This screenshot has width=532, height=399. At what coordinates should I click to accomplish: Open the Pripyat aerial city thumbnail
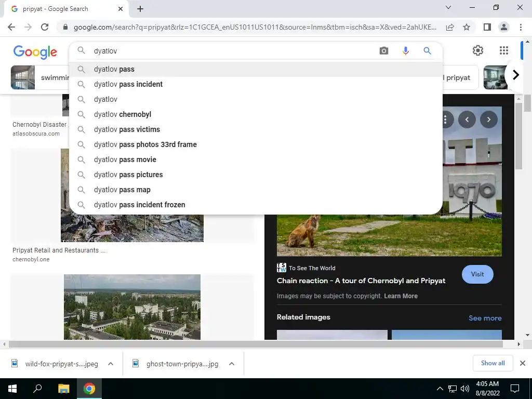pos(132,307)
